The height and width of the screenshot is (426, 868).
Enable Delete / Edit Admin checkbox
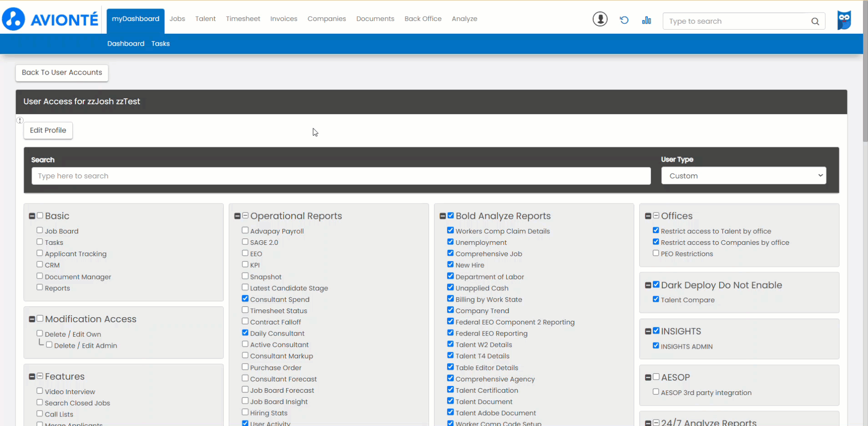(x=49, y=345)
